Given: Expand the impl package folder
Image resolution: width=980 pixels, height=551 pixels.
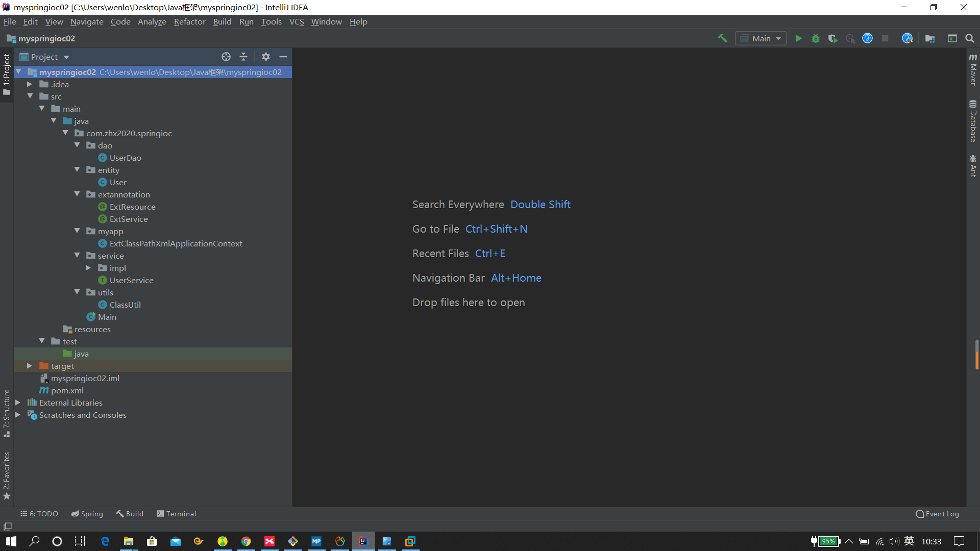Looking at the screenshot, I should (88, 268).
